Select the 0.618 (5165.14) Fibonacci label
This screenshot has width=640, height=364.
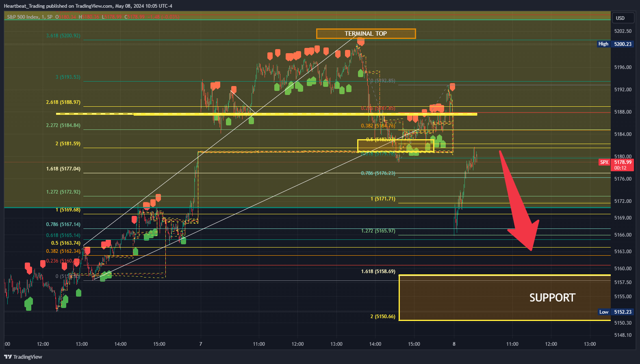click(63, 235)
